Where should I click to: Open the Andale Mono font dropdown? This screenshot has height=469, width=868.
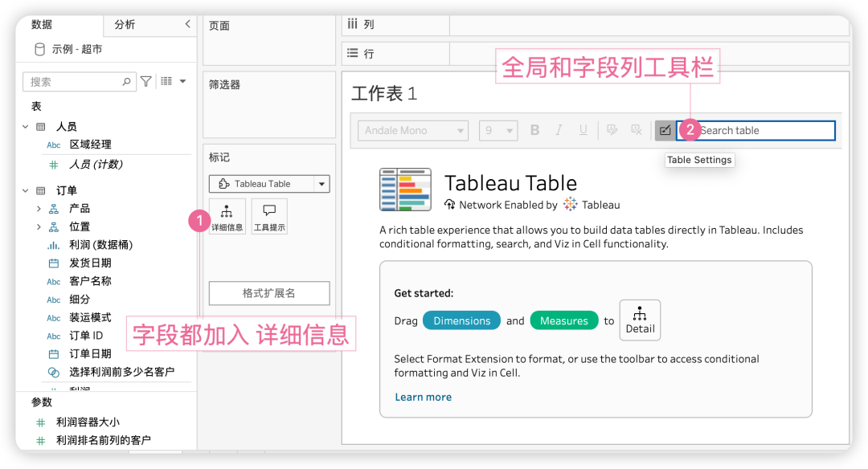coord(413,131)
